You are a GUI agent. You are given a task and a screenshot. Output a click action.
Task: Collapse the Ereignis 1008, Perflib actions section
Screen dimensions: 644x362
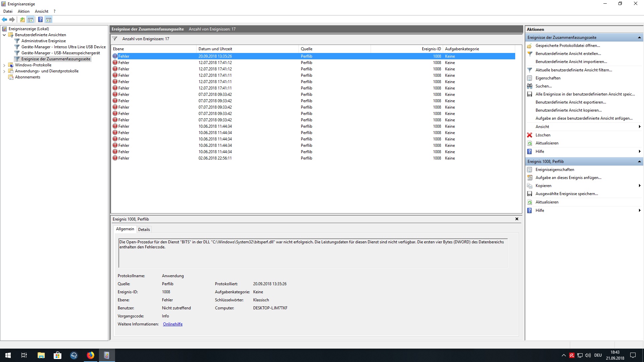coord(639,162)
